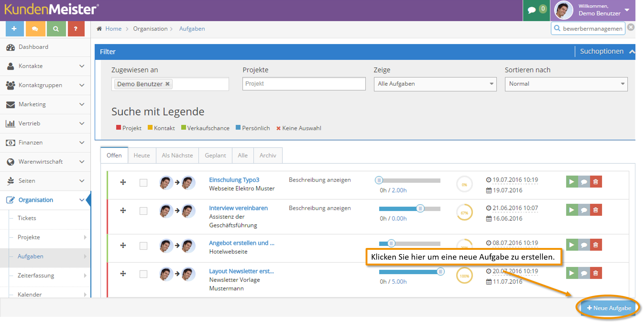The image size is (644, 323).
Task: Start timer for Layout Newsletter task
Action: point(572,273)
